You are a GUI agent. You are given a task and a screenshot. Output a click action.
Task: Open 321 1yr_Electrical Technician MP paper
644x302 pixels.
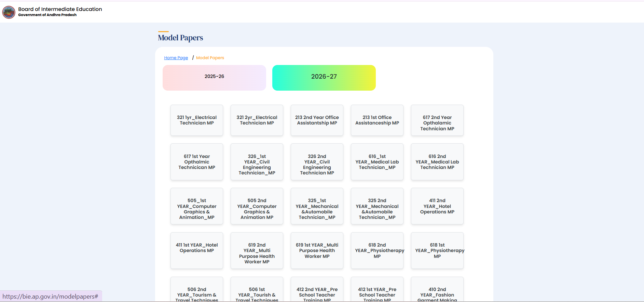coord(197,120)
